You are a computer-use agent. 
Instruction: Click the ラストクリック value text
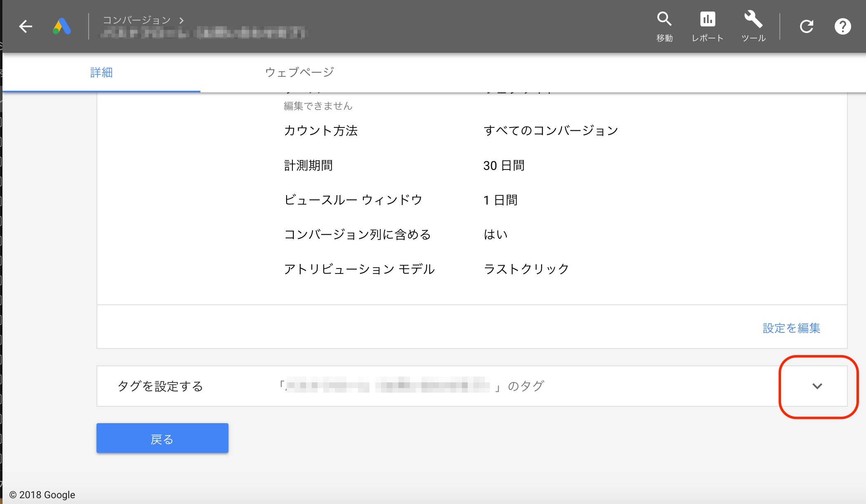(x=526, y=269)
